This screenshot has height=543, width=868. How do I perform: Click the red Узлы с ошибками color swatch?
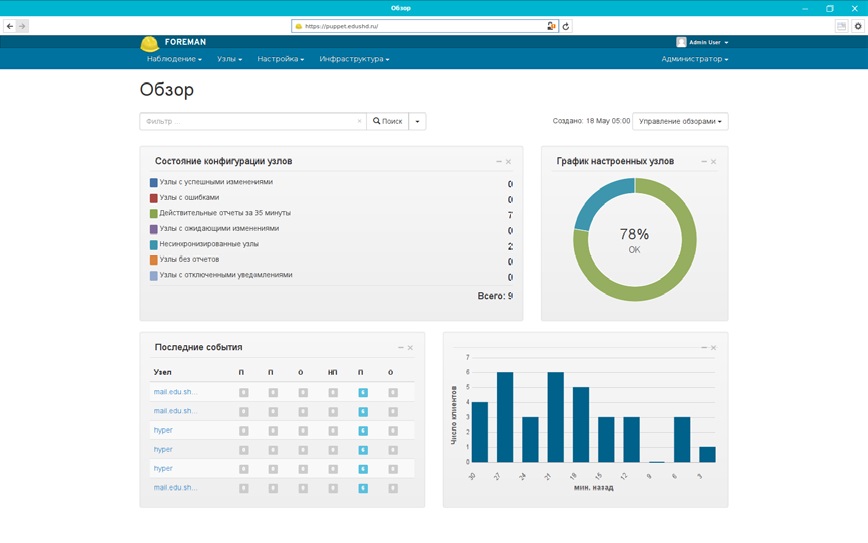point(154,198)
